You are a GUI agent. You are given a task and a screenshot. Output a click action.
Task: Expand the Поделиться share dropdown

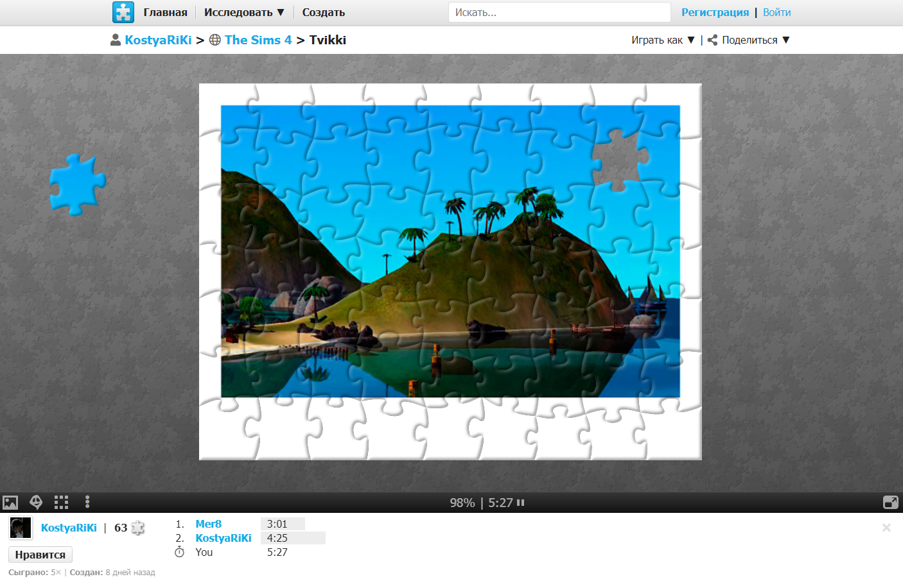pyautogui.click(x=756, y=40)
